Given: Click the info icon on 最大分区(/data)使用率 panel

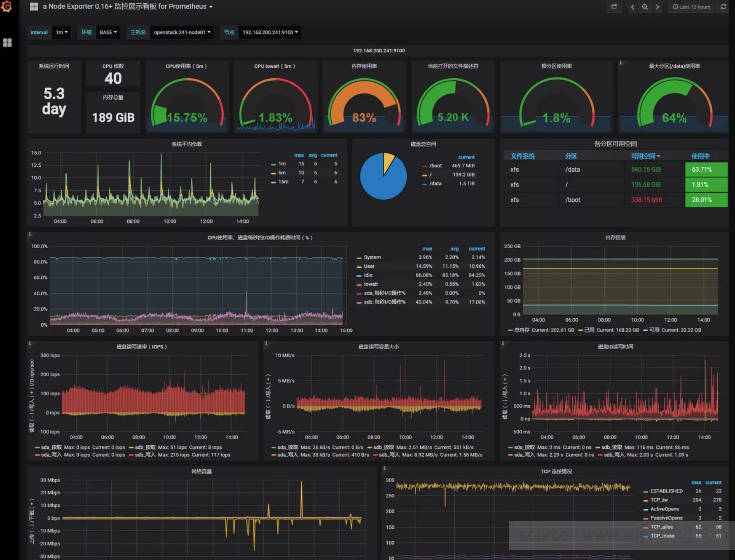Looking at the screenshot, I should (x=620, y=63).
